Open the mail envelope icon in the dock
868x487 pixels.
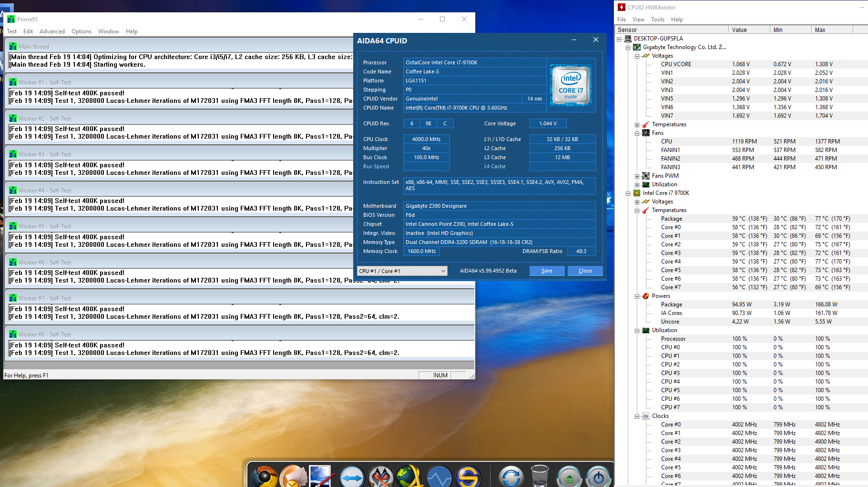coord(293,476)
